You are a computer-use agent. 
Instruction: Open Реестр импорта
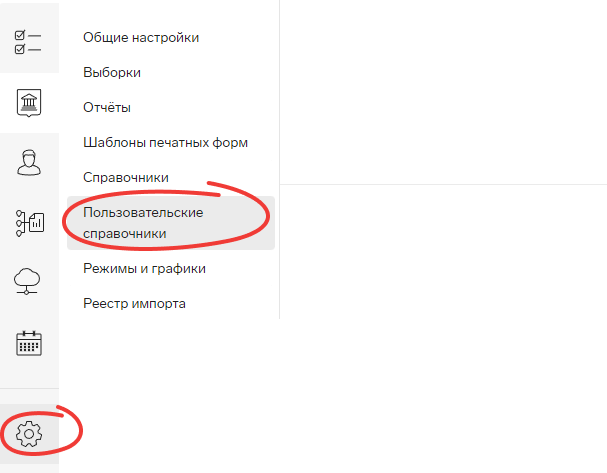coord(134,303)
